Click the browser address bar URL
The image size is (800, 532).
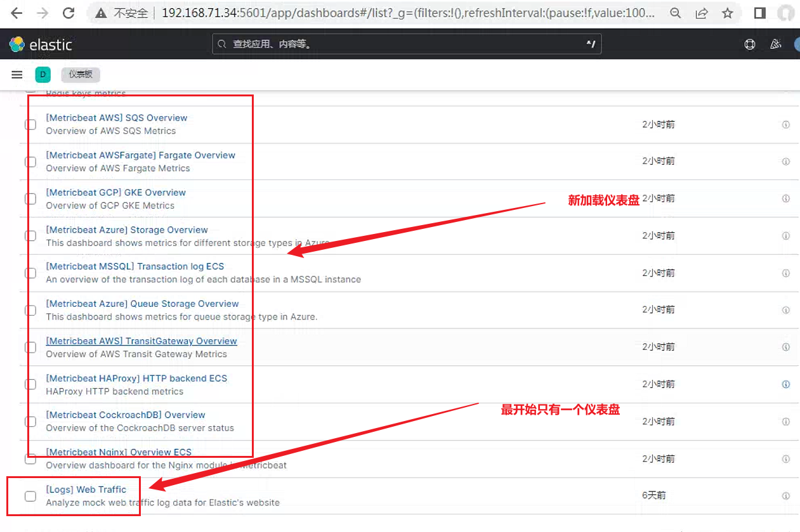point(408,13)
